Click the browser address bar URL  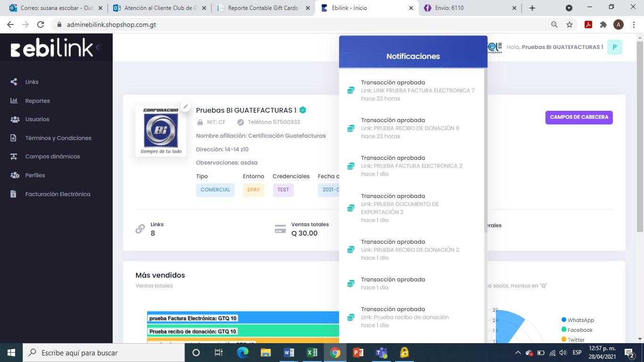(x=112, y=25)
